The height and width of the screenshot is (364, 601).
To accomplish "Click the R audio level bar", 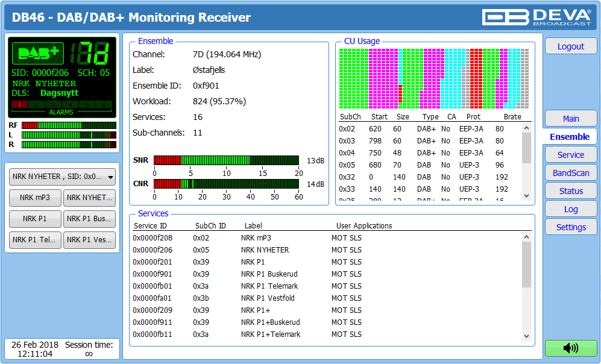I will [69, 145].
